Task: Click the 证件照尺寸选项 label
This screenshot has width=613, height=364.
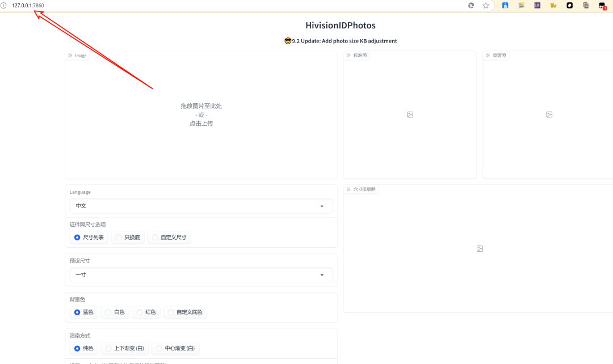Action: (x=87, y=225)
